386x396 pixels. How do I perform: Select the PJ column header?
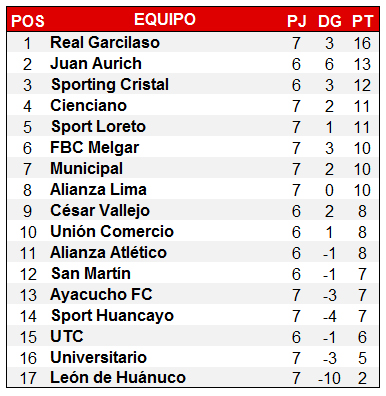297,21
